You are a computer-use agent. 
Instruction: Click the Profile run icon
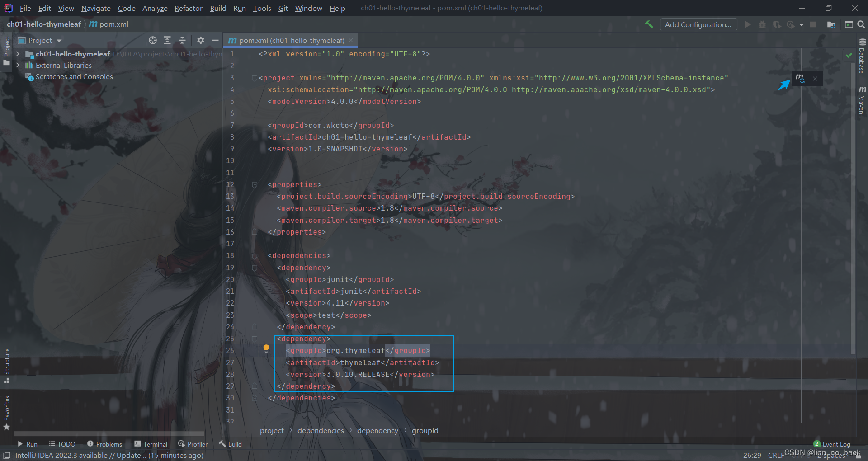(791, 24)
